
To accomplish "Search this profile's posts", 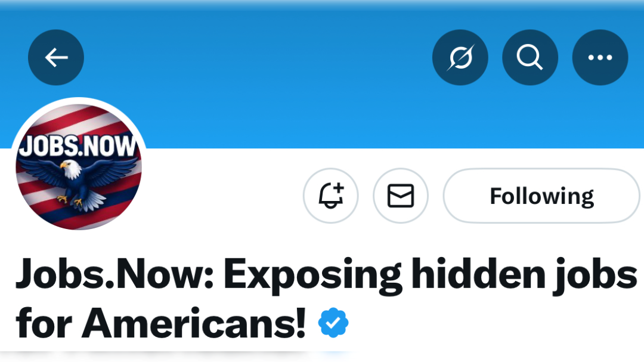I will [x=530, y=58].
